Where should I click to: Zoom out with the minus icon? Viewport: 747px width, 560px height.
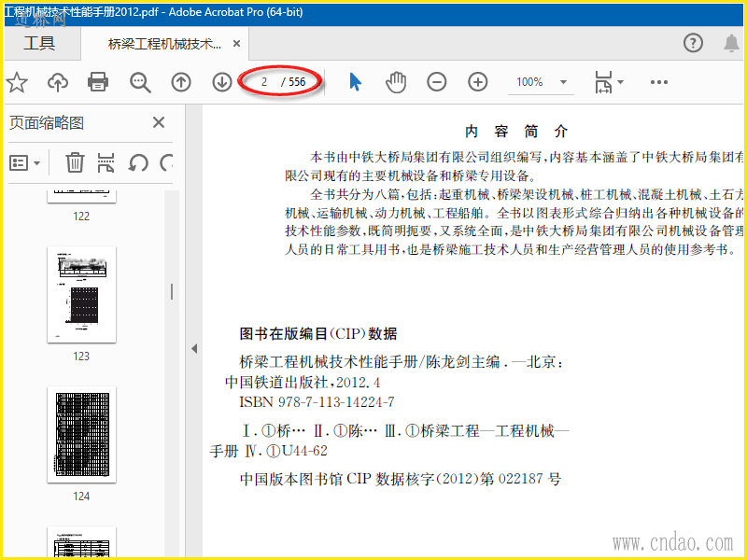[x=436, y=82]
